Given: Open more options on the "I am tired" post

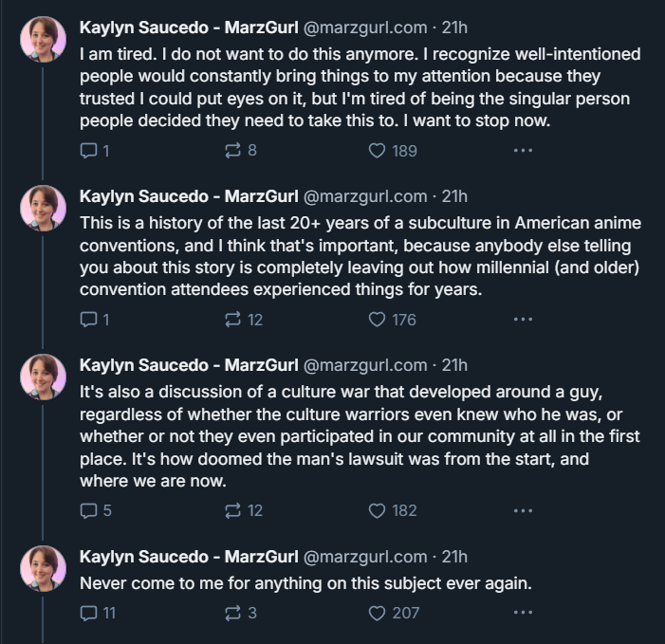Looking at the screenshot, I should point(523,150).
